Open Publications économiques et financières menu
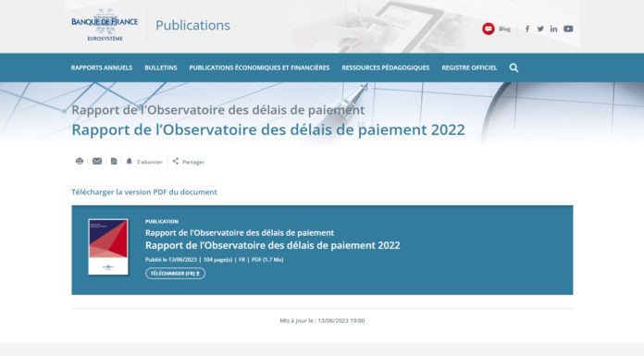The height and width of the screenshot is (356, 644). pos(259,68)
